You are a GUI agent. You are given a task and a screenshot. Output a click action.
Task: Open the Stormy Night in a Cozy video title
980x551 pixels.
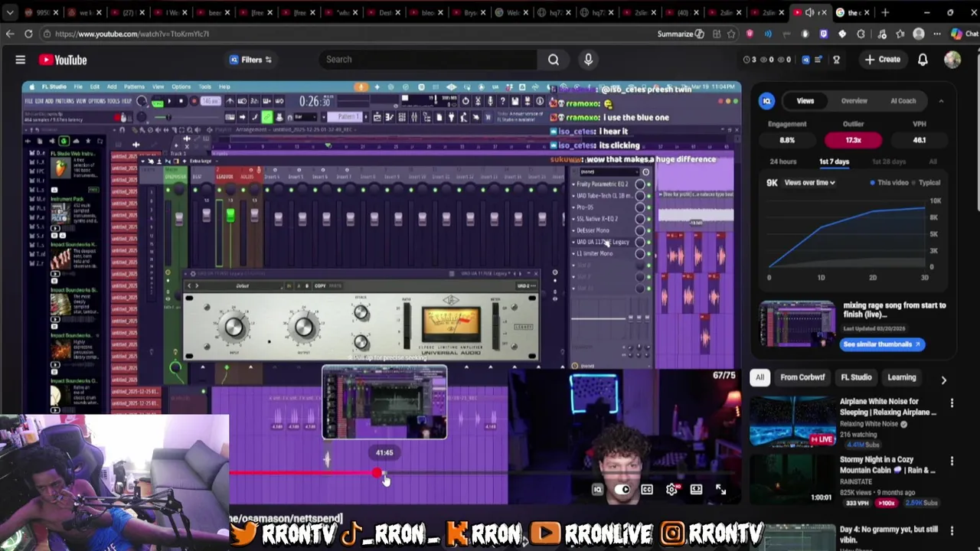coord(887,465)
